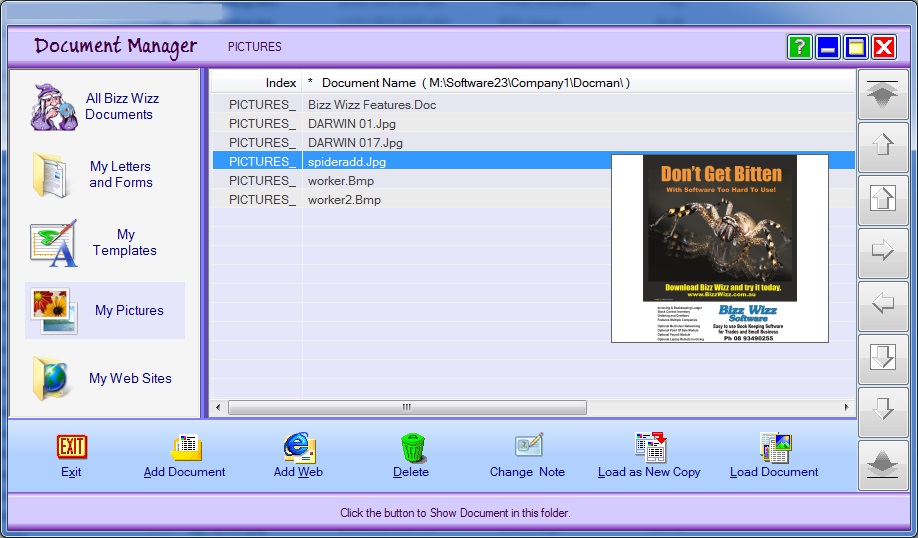Screen dimensions: 918x538
Task: Click the spider ad preview thumbnail
Action: (x=720, y=248)
